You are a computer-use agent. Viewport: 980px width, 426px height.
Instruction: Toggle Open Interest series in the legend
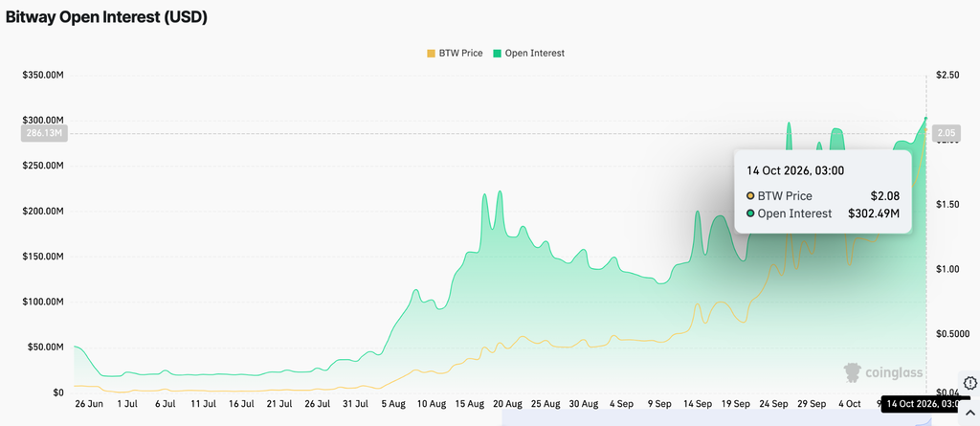(x=528, y=54)
